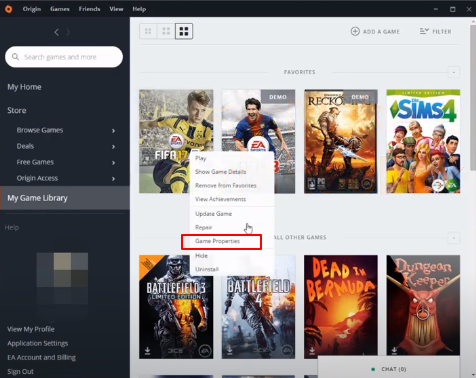This screenshot has width=476, height=378.
Task: Focus the Search games and more field
Action: click(x=64, y=57)
